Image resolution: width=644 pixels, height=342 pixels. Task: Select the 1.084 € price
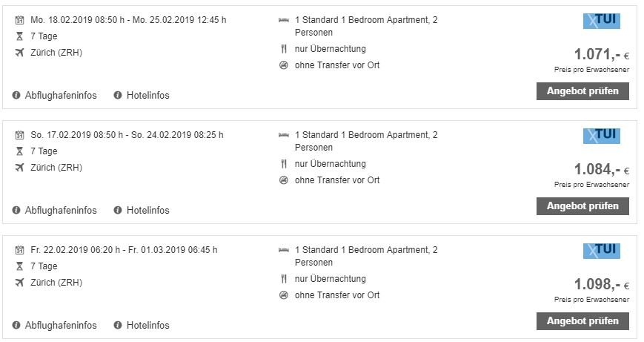coord(597,170)
